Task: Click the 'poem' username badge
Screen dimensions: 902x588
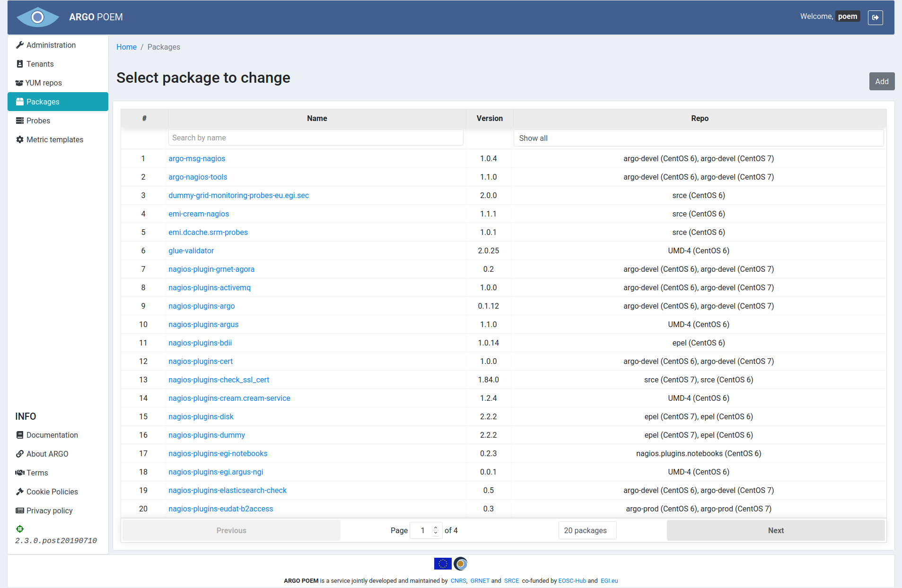Action: (x=847, y=17)
